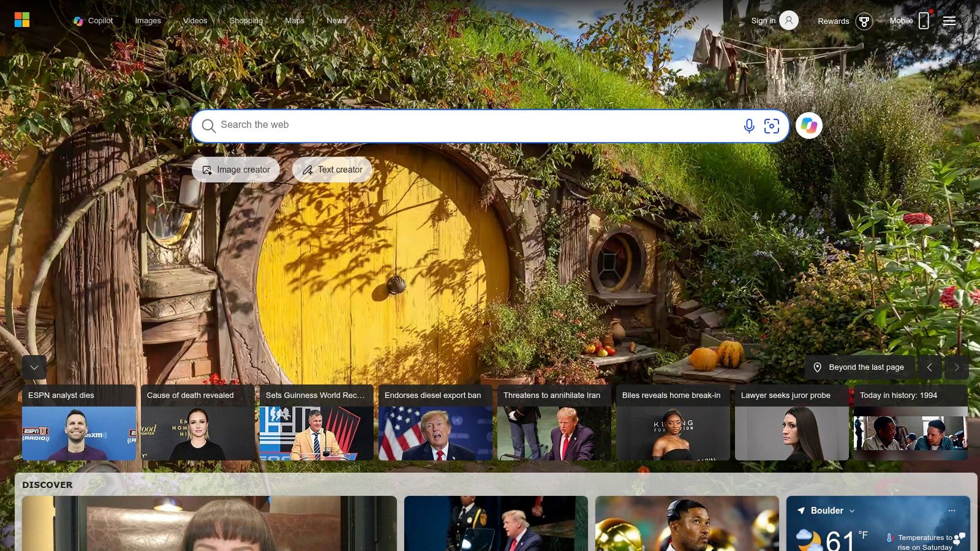Click the location pin icon for background info
The width and height of the screenshot is (980, 551).
[817, 367]
